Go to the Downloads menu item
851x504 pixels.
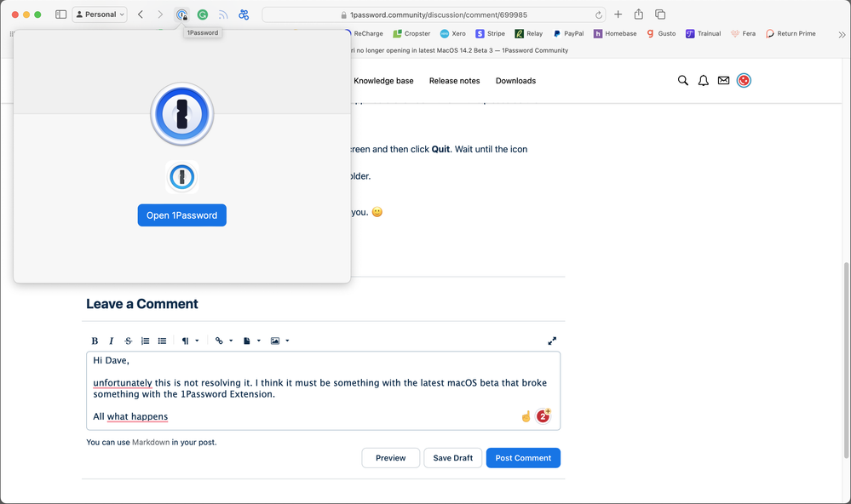(515, 81)
